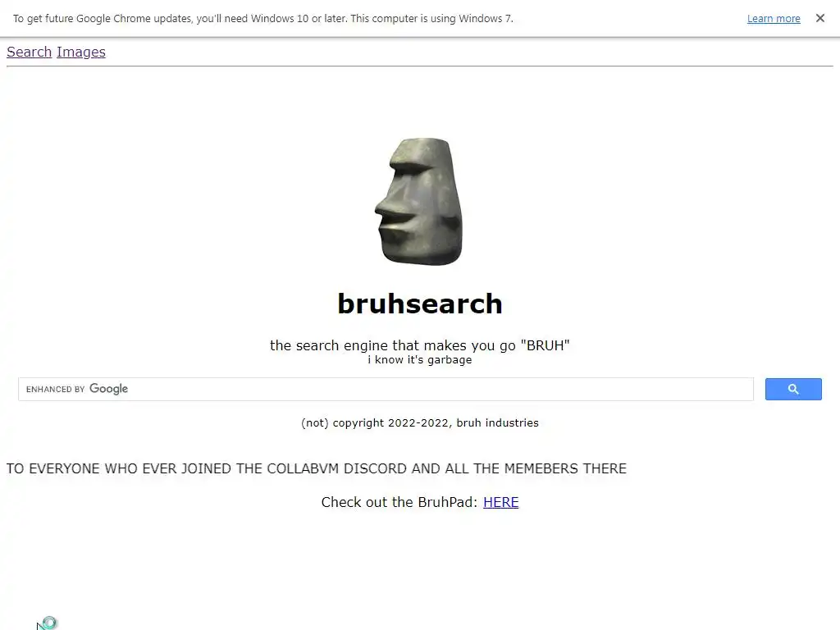
Task: Open the Search link at top
Action: [29, 52]
